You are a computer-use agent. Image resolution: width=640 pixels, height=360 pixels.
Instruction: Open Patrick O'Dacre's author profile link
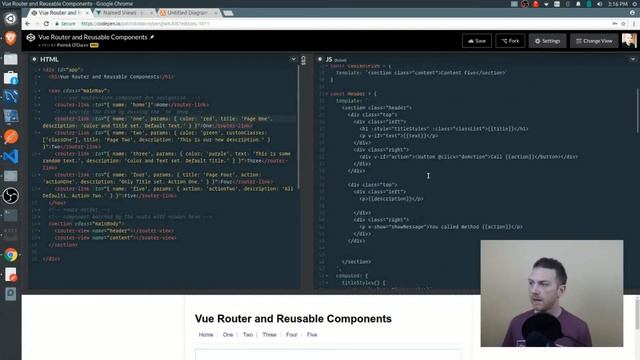72,45
